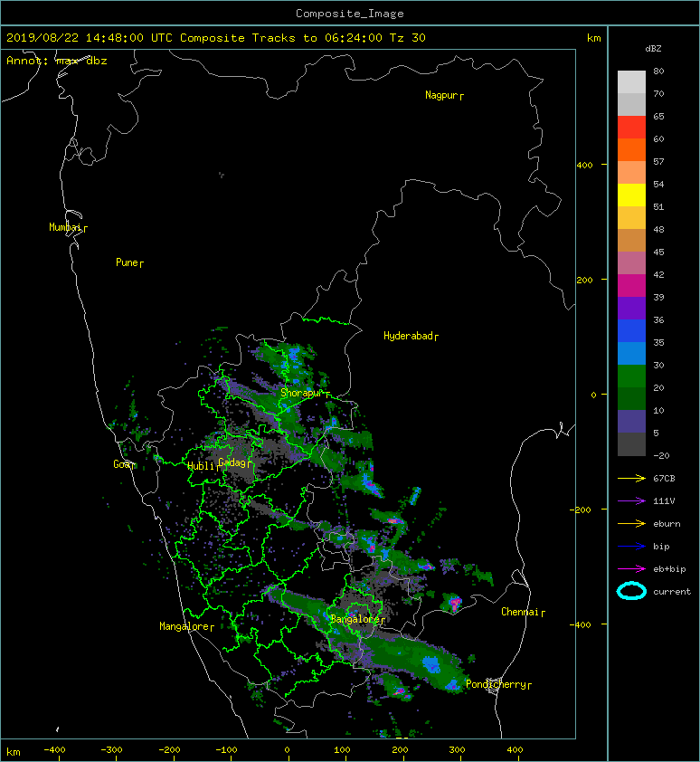700x762 pixels.
Task: Click the Bangalore city label
Action: coord(355,619)
